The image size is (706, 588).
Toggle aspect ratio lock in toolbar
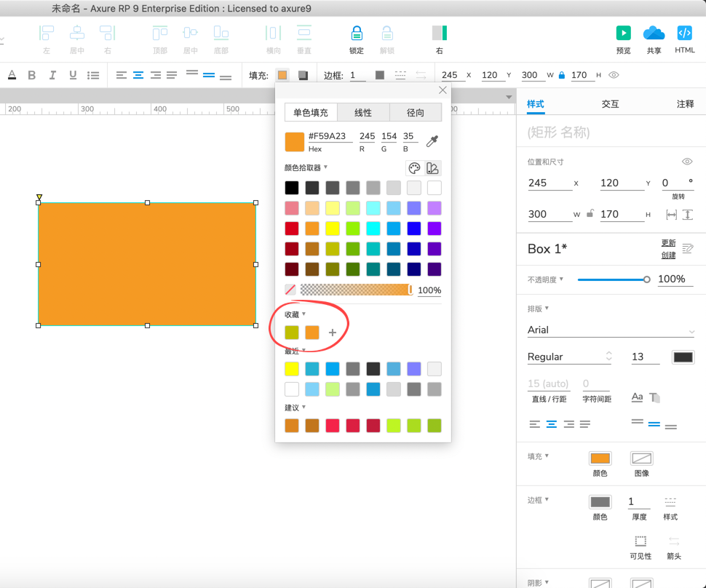pyautogui.click(x=561, y=75)
